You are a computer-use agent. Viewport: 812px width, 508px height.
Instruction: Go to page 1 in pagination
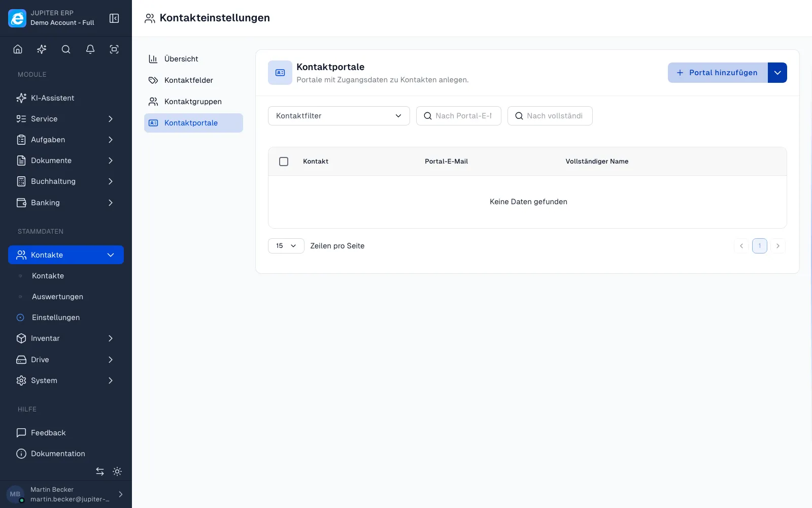[760, 246]
